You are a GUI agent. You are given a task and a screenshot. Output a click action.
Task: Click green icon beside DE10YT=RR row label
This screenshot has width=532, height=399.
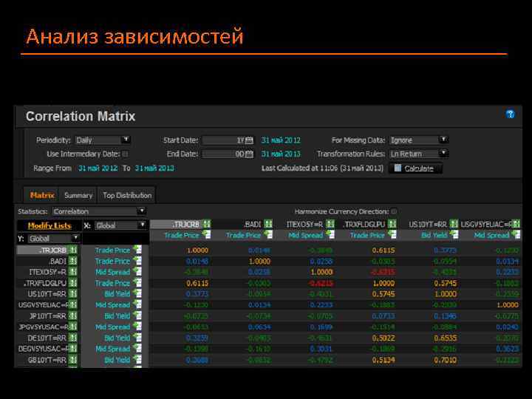point(72,338)
